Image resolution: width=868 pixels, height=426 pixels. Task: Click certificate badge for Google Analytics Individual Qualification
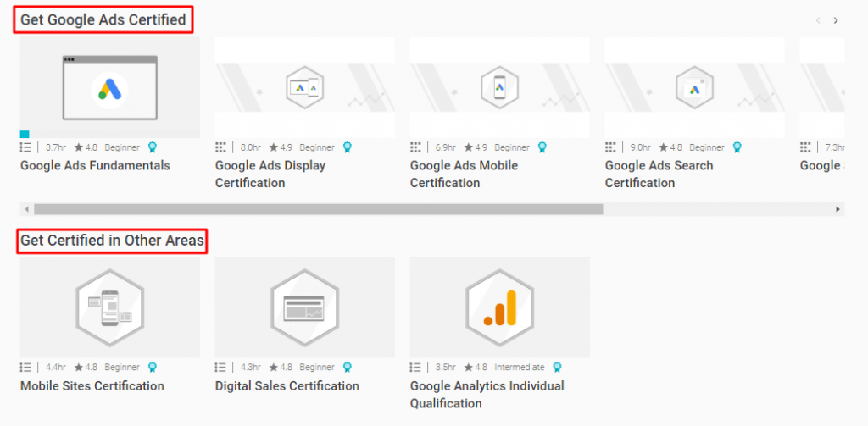tap(558, 368)
